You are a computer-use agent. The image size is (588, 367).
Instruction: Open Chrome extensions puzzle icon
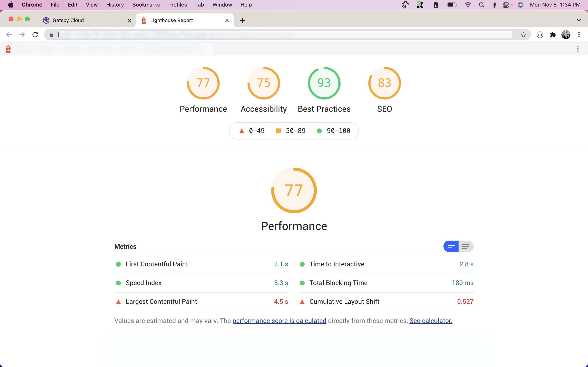553,35
